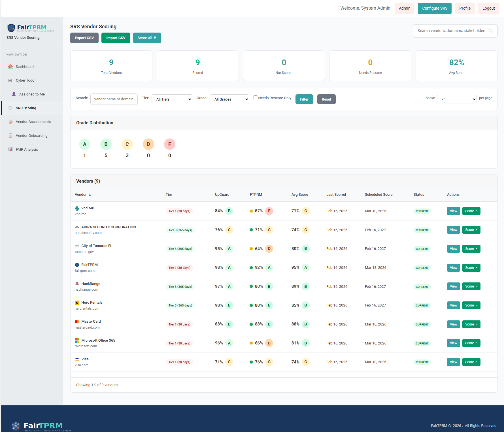Go to Vendor Assessments in navigation
The image size is (504, 432).
pos(33,122)
